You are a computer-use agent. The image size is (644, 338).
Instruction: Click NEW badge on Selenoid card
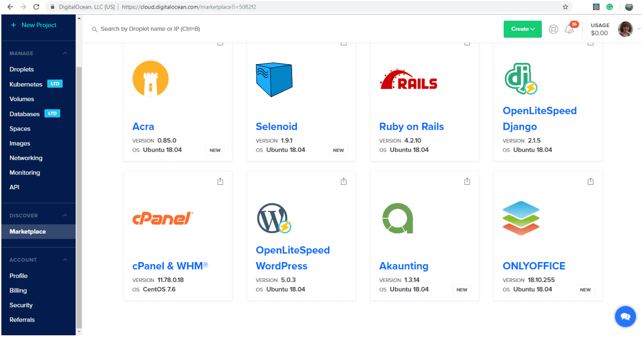[338, 150]
